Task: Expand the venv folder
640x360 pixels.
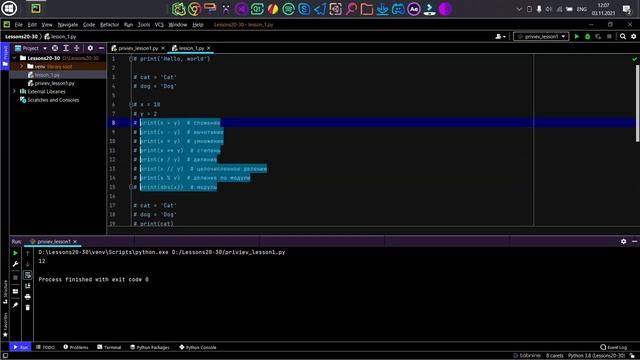Action: 22,66
